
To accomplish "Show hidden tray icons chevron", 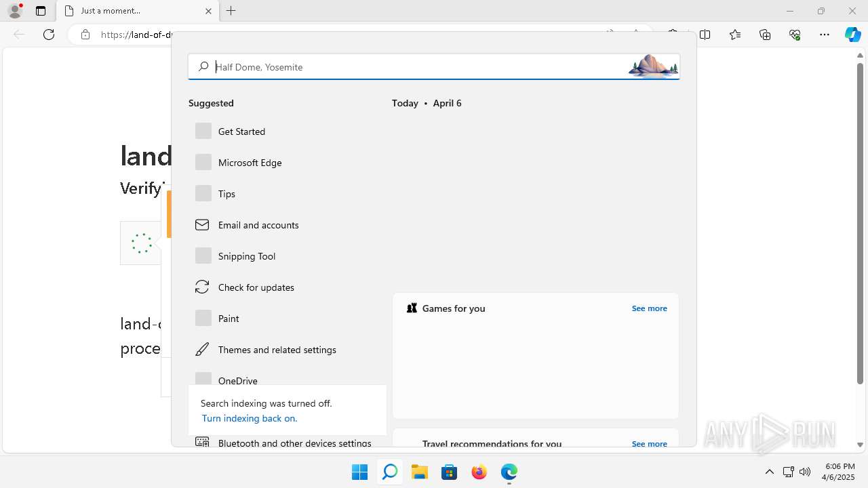I will click(x=769, y=472).
